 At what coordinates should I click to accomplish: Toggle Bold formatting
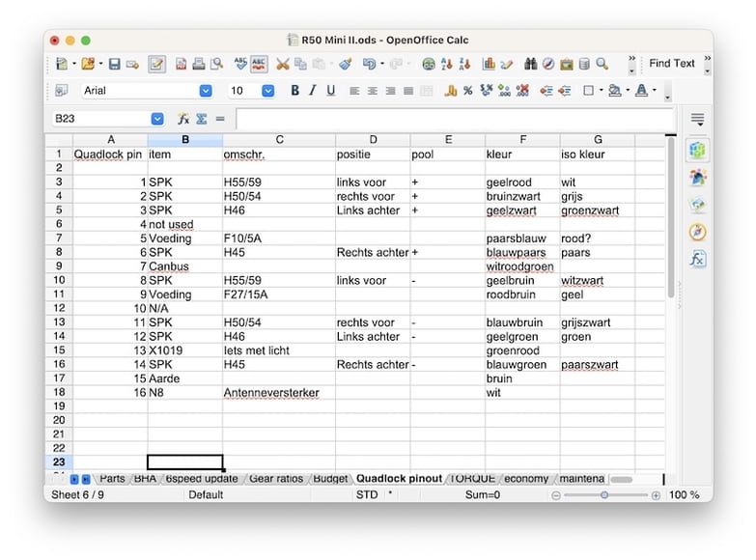coord(294,91)
